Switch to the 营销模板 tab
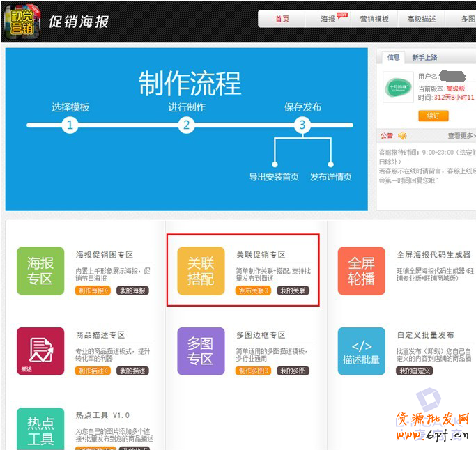Viewport: 476px width, 450px height. (374, 19)
